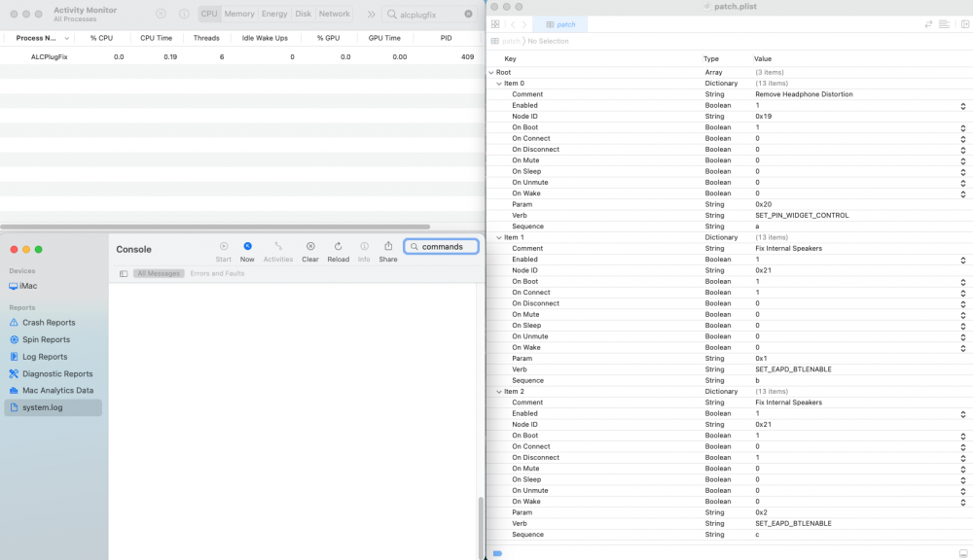Screen dimensions: 973x560
Task: Go forward with the right arrow in patch.plist
Action: [x=524, y=24]
